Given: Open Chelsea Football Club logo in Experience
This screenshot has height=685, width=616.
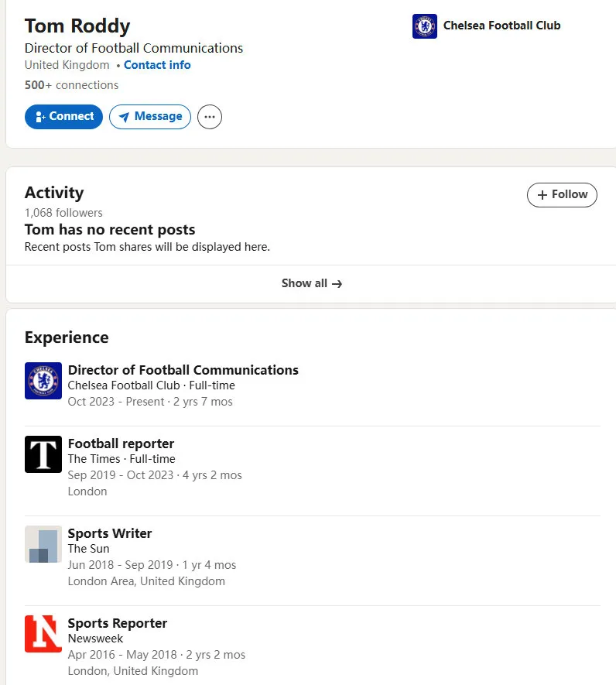Looking at the screenshot, I should click(x=43, y=381).
